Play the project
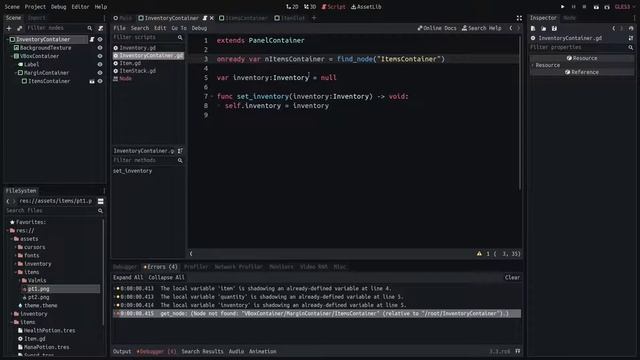 click(562, 7)
